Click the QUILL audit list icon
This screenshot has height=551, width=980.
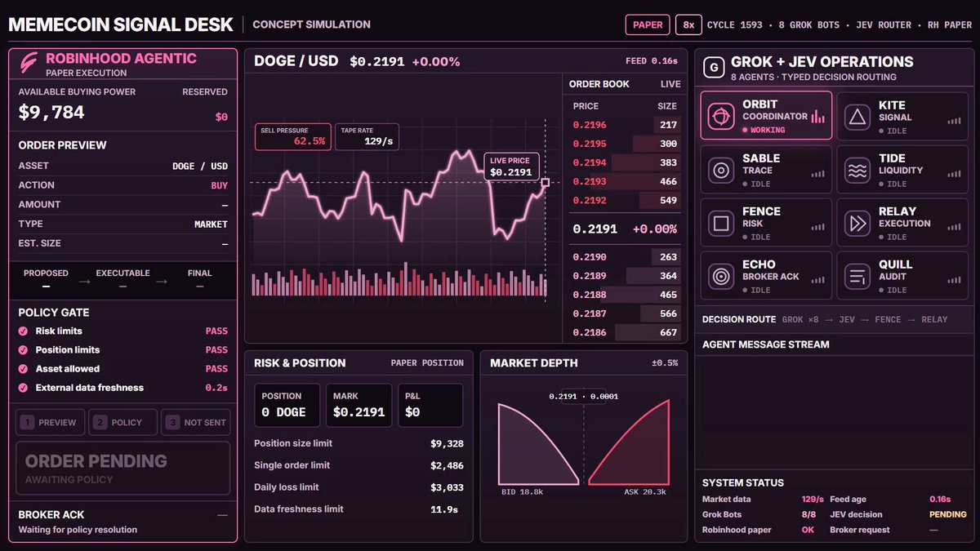point(857,277)
